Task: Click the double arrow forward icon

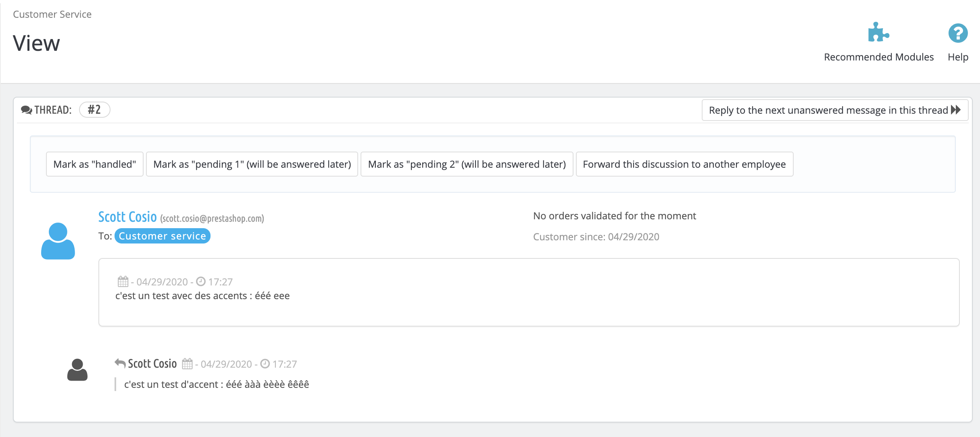Action: click(956, 110)
